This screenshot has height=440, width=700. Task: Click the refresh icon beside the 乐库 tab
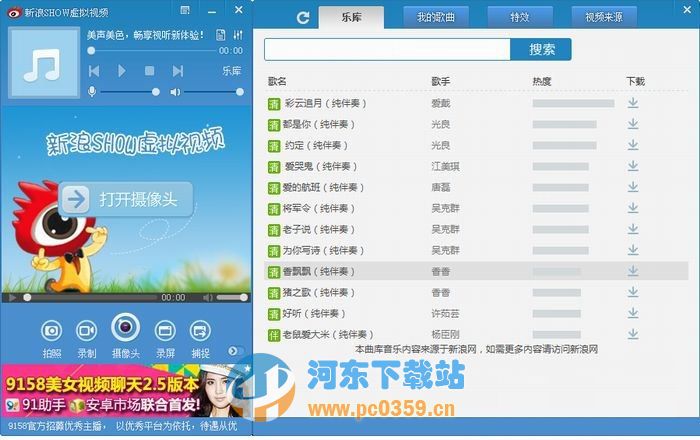point(303,17)
